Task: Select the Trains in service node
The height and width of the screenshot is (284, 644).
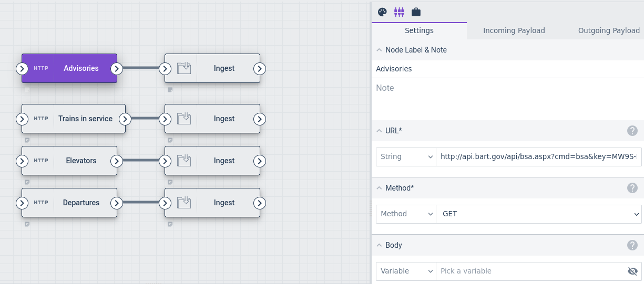Action: (x=85, y=119)
